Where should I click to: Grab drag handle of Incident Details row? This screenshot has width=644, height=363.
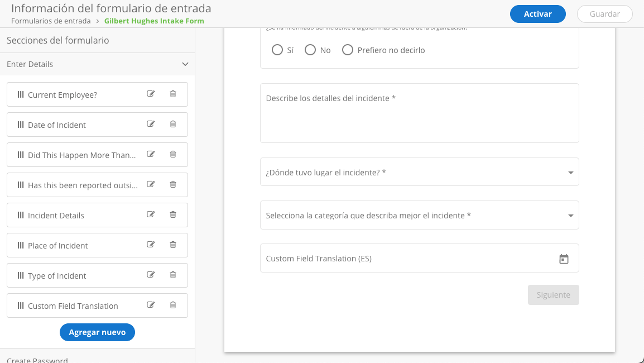tap(21, 215)
